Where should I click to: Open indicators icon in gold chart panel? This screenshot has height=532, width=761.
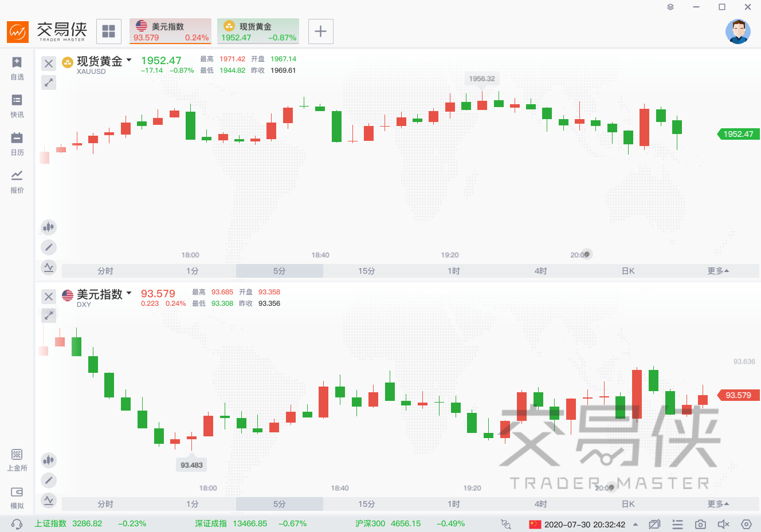pos(49,267)
